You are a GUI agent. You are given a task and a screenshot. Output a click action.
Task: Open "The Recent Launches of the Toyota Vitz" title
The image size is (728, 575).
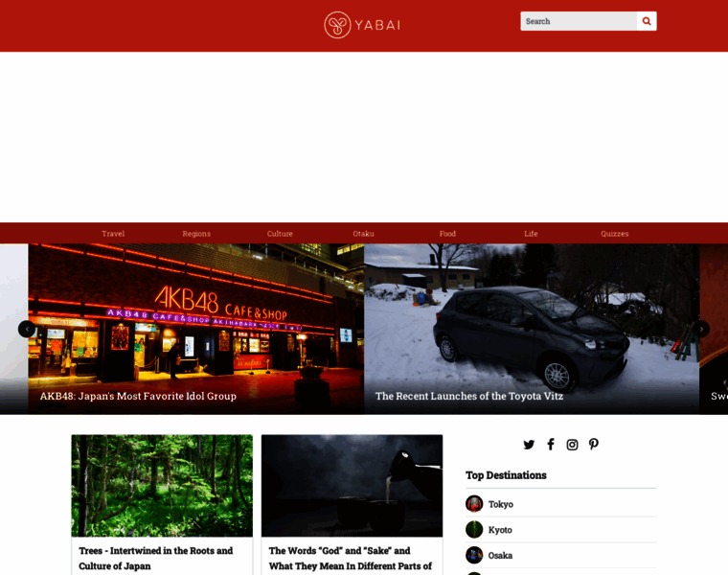tap(469, 396)
